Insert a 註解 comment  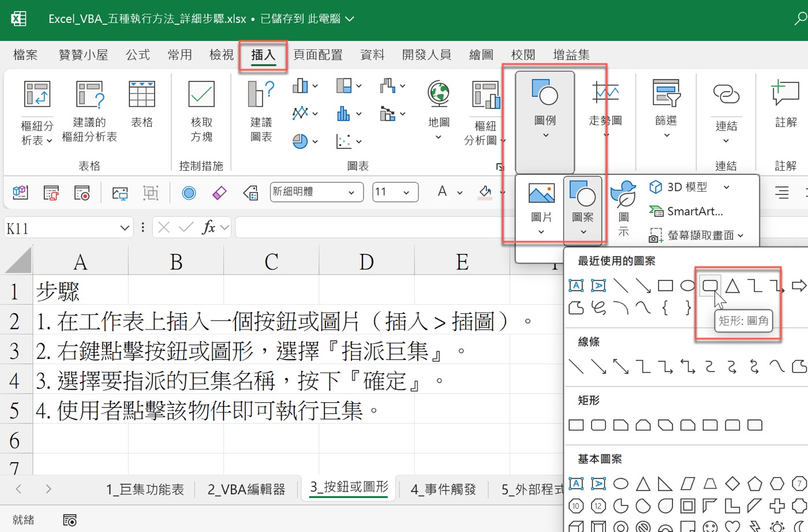click(x=785, y=104)
